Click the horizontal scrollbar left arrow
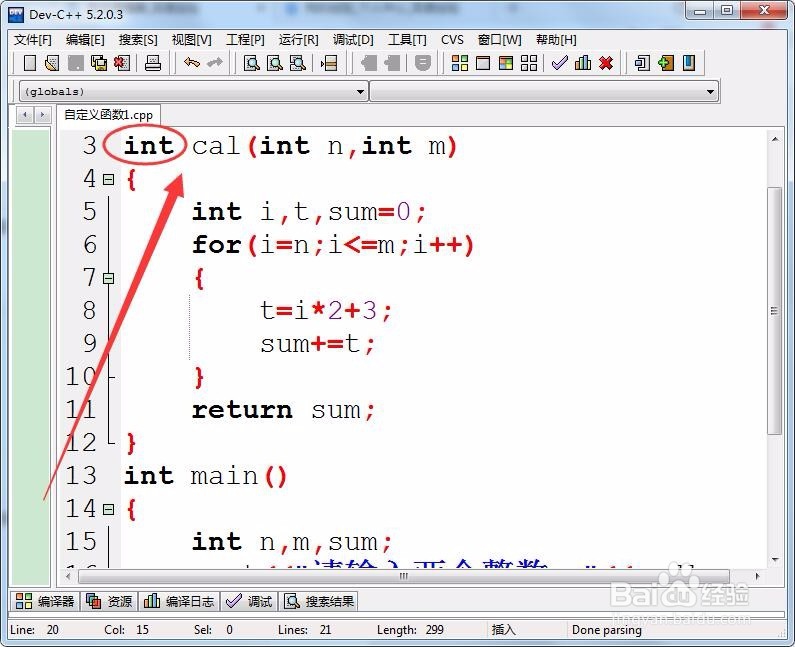The height and width of the screenshot is (647, 795). tap(68, 576)
